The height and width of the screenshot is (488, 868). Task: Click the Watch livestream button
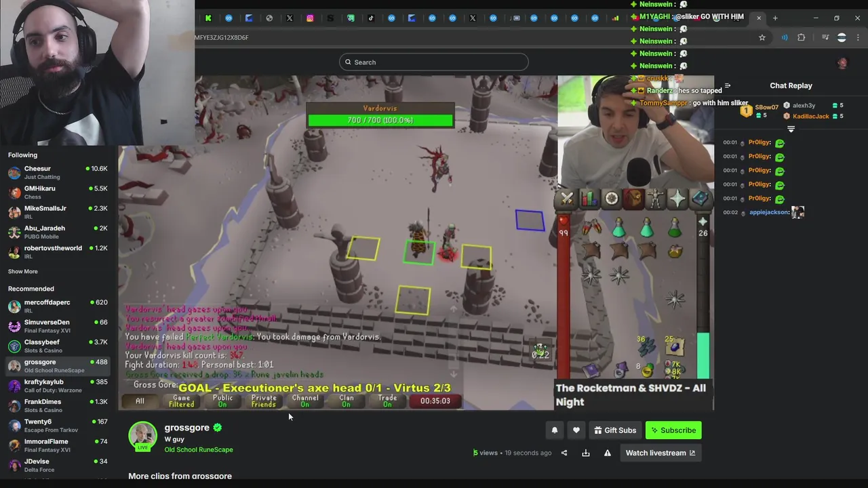pyautogui.click(x=660, y=453)
